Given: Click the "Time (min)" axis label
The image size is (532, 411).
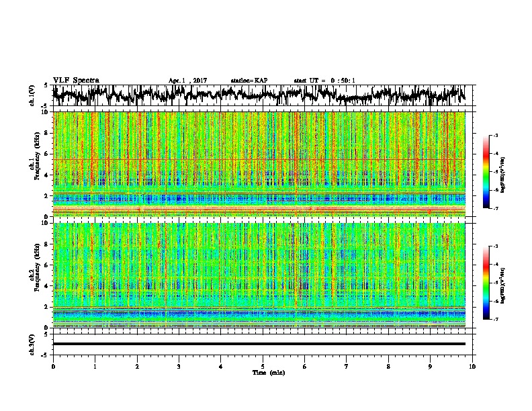Looking at the screenshot, I should [x=269, y=373].
